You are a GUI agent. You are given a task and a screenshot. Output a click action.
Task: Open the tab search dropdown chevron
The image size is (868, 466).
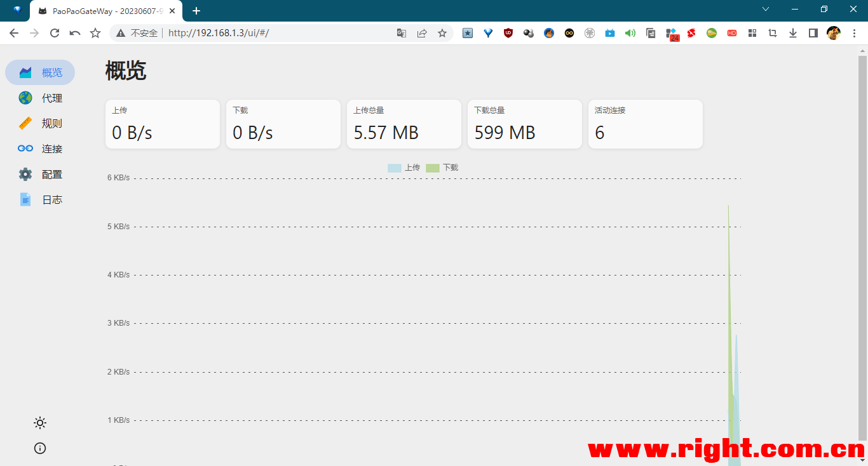coord(766,9)
